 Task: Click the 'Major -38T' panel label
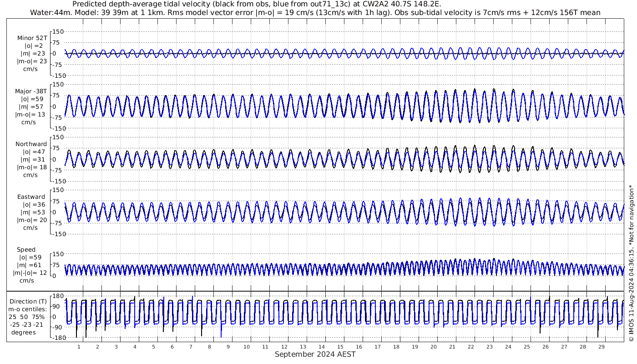point(30,91)
